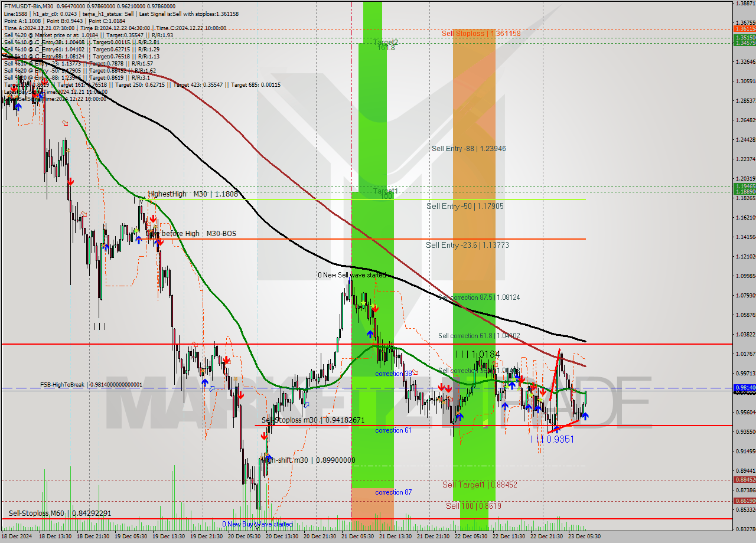Click the 'HighestHigh M30 | 1.1808' label
This screenshot has height=543, width=756.
193,194
